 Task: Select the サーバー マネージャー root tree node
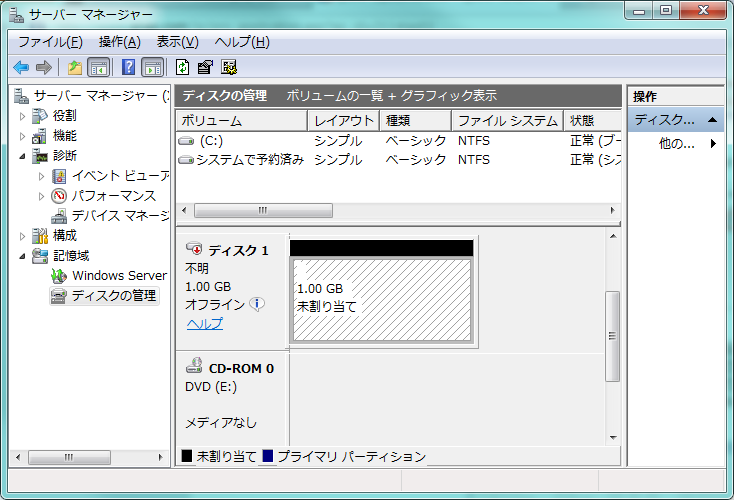tap(102, 96)
